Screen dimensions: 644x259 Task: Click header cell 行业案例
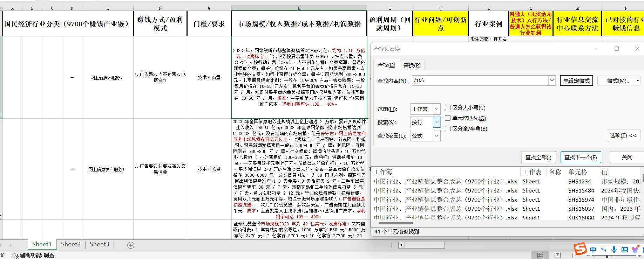pyautogui.click(x=489, y=23)
